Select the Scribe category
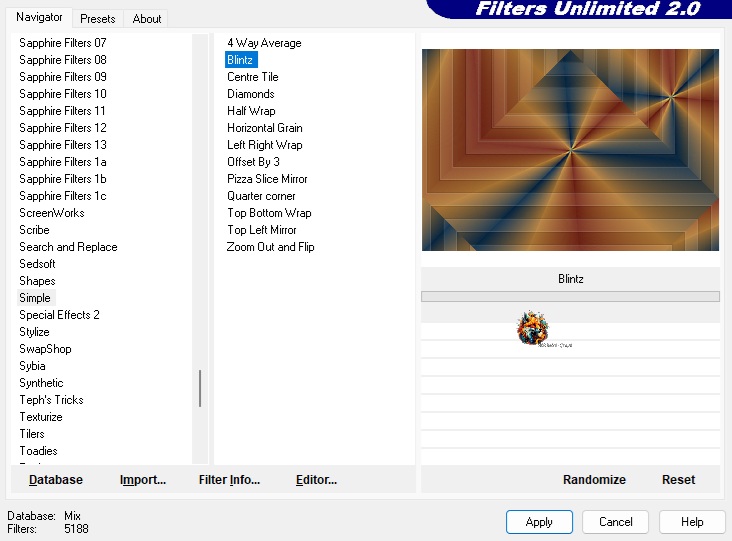 point(35,230)
